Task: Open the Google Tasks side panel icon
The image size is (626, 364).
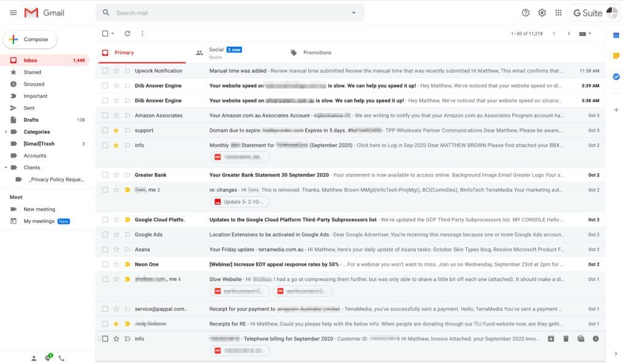Action: [x=616, y=76]
